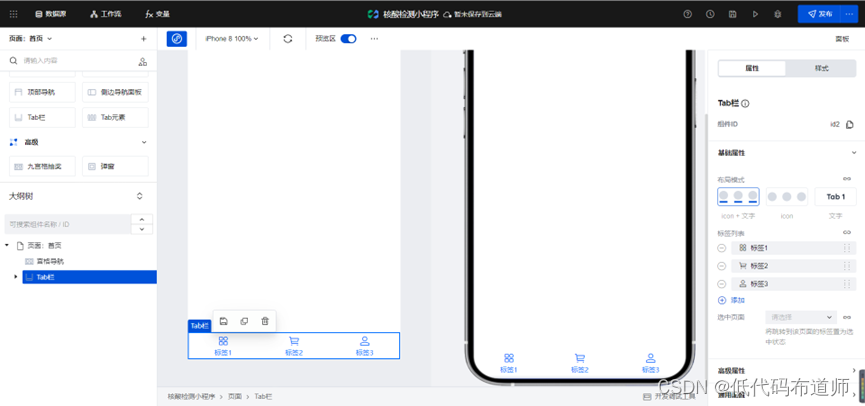Viewport: 865px width, 406px height.
Task: Click the outline tree search field
Action: (x=67, y=225)
